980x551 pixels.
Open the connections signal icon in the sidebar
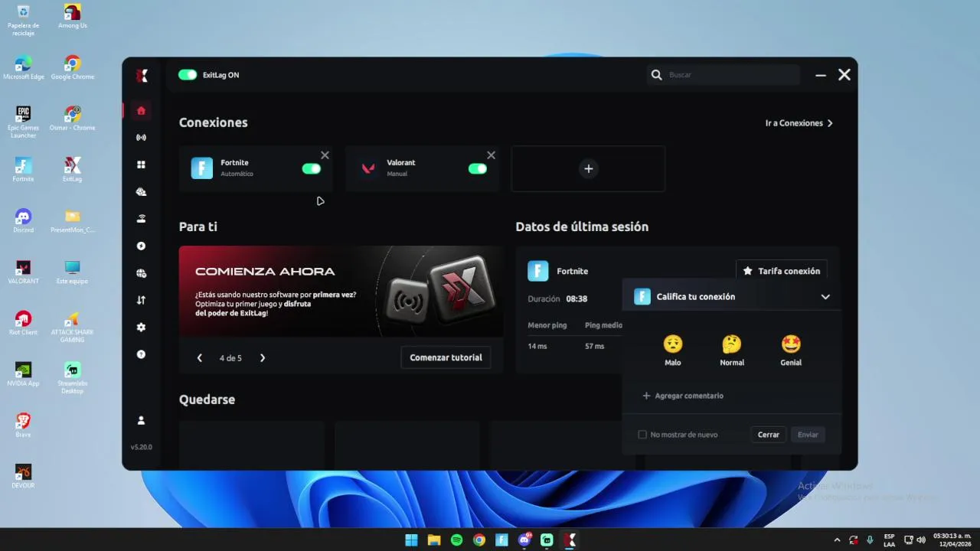tap(141, 138)
